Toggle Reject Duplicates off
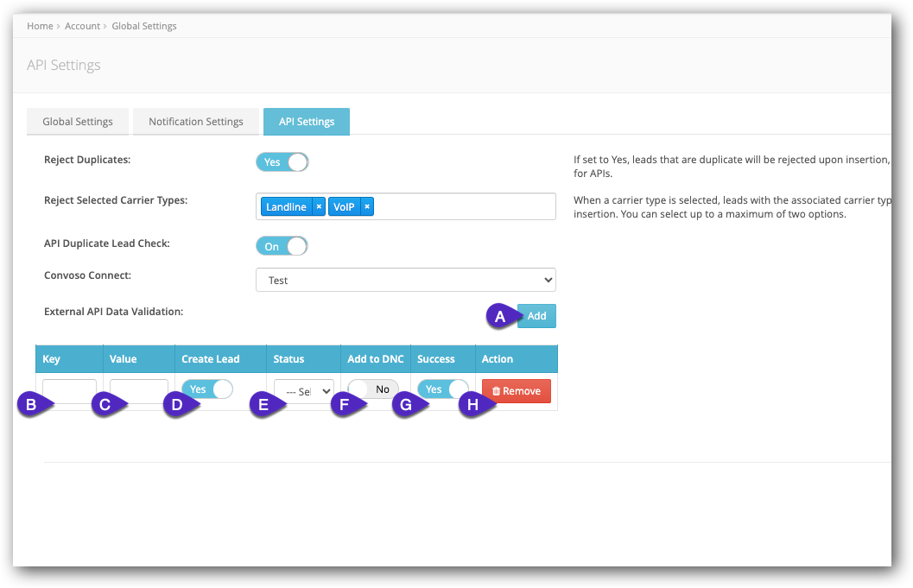Screen dimensions: 913x588 click(x=282, y=161)
